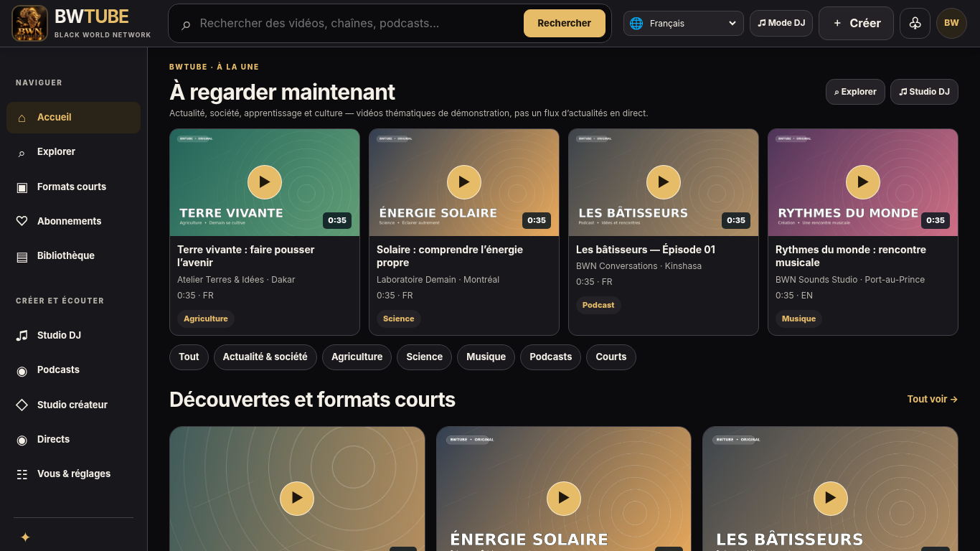Click the Agriculture tag on Terre vivante card

point(206,319)
